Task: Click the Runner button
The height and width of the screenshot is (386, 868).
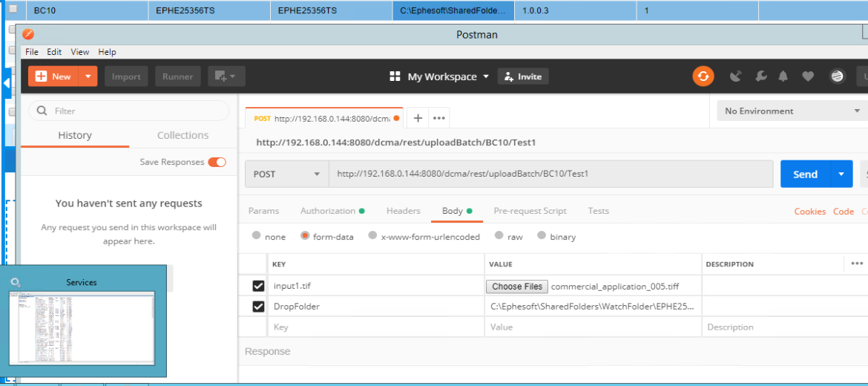Action: click(178, 76)
